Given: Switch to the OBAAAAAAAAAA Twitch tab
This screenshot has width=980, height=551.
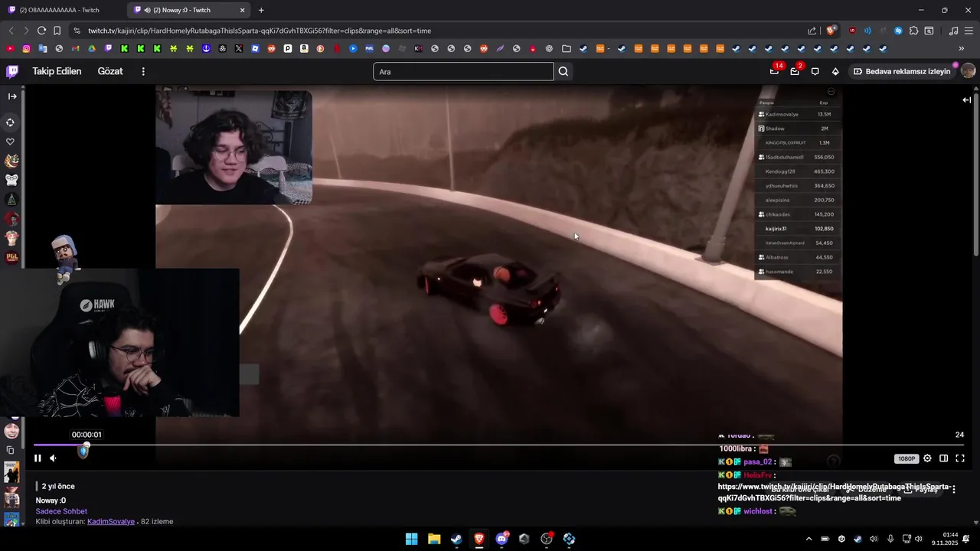Looking at the screenshot, I should coord(60,10).
